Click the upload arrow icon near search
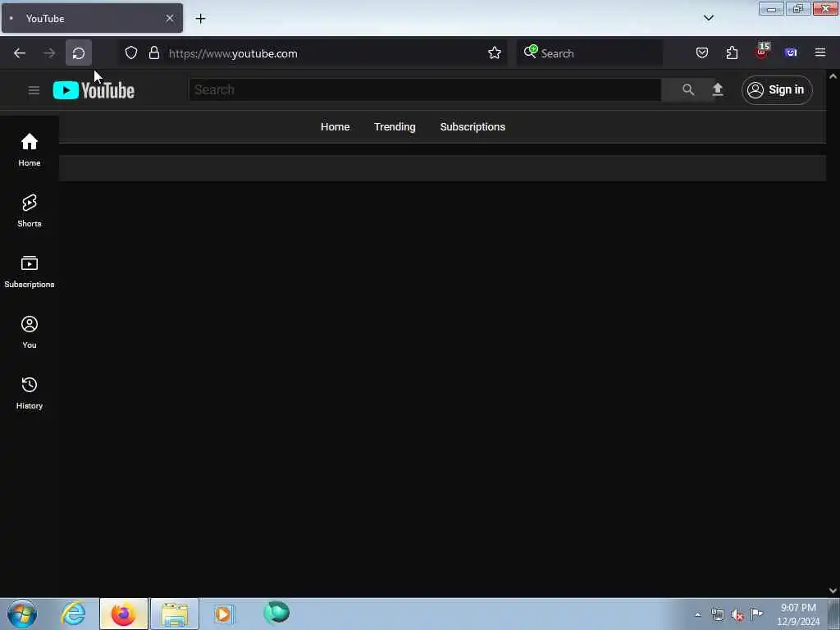The width and height of the screenshot is (840, 630). point(718,89)
